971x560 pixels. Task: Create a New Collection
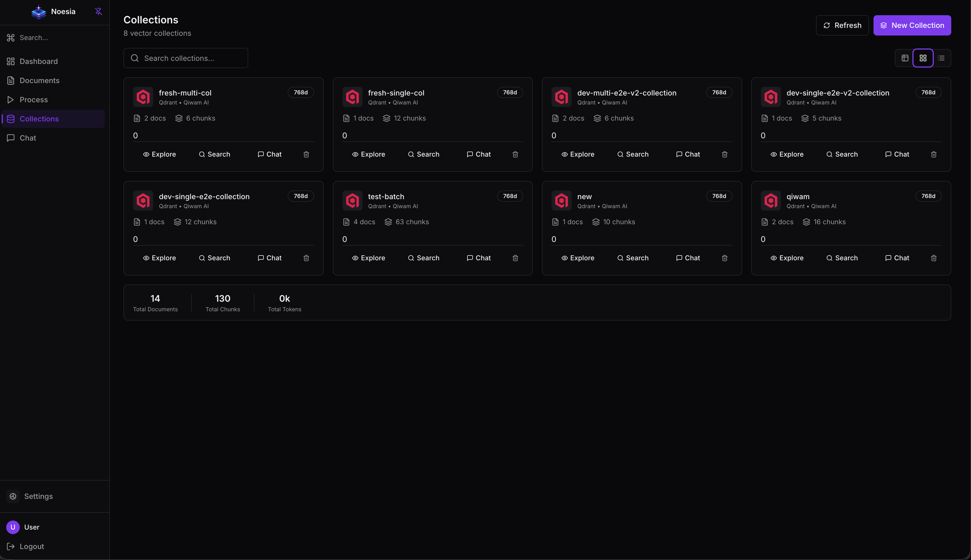(912, 25)
